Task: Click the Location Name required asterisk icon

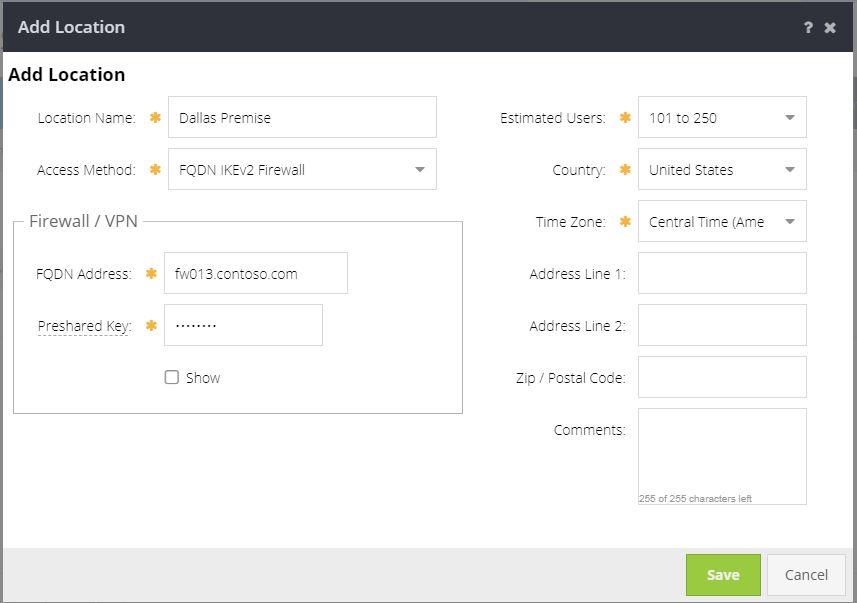Action: click(155, 118)
